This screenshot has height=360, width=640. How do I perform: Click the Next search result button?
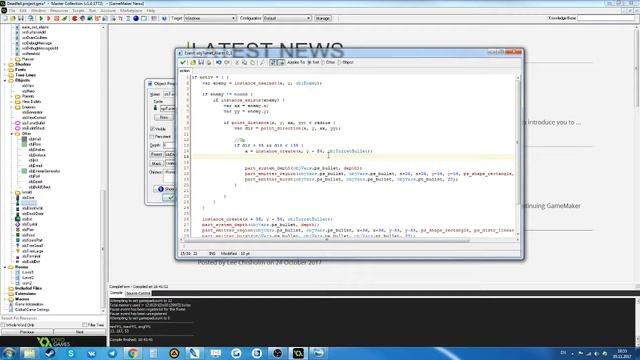click(80, 332)
